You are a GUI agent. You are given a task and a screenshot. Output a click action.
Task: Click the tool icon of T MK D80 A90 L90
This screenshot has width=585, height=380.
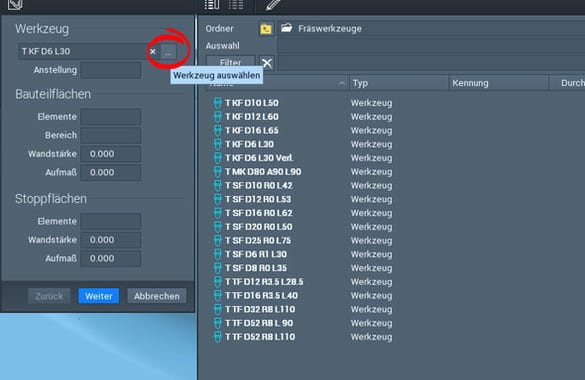click(218, 172)
